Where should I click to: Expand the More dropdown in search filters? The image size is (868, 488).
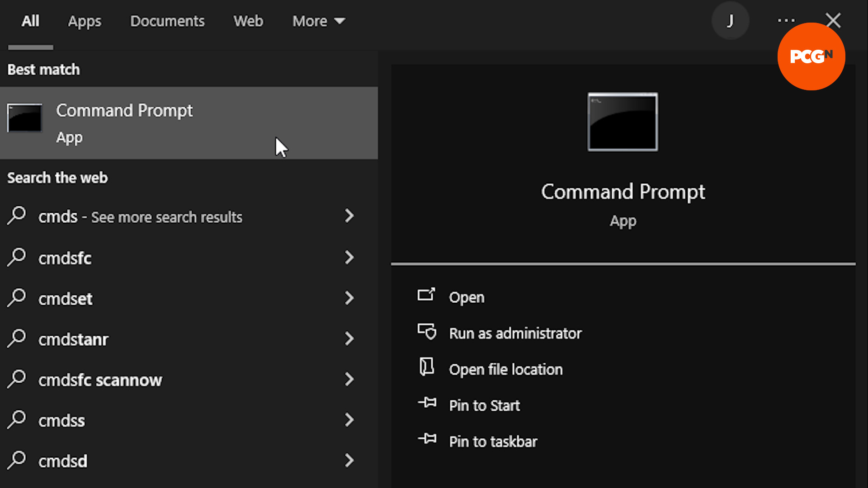318,21
